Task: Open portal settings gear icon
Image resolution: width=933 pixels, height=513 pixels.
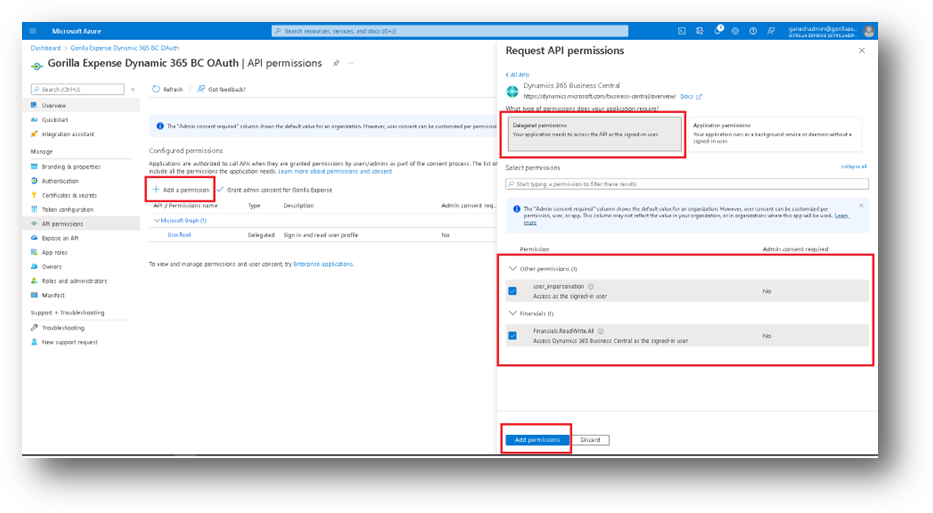Action: pyautogui.click(x=735, y=31)
